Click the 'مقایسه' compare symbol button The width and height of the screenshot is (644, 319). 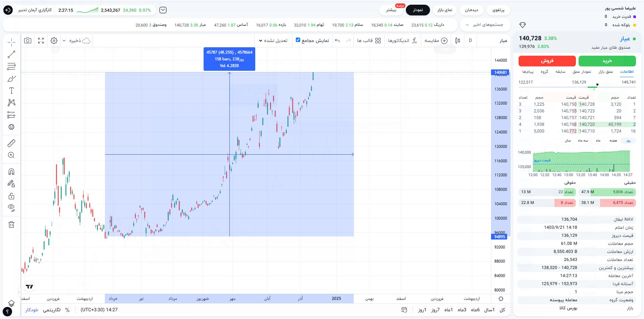pos(436,41)
